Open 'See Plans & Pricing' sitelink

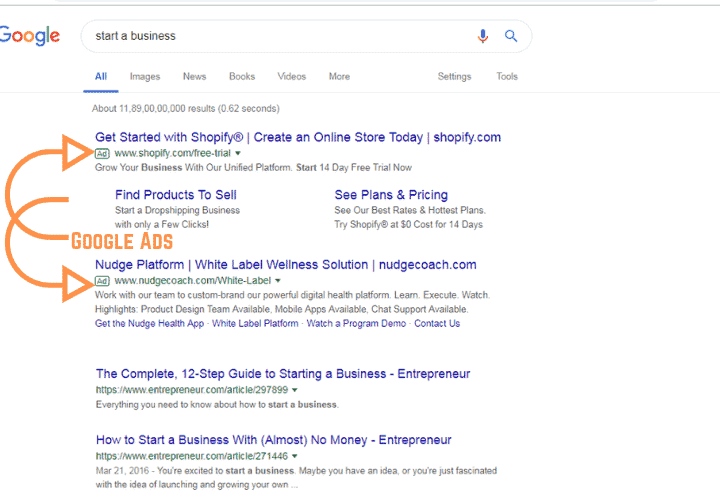tap(391, 195)
